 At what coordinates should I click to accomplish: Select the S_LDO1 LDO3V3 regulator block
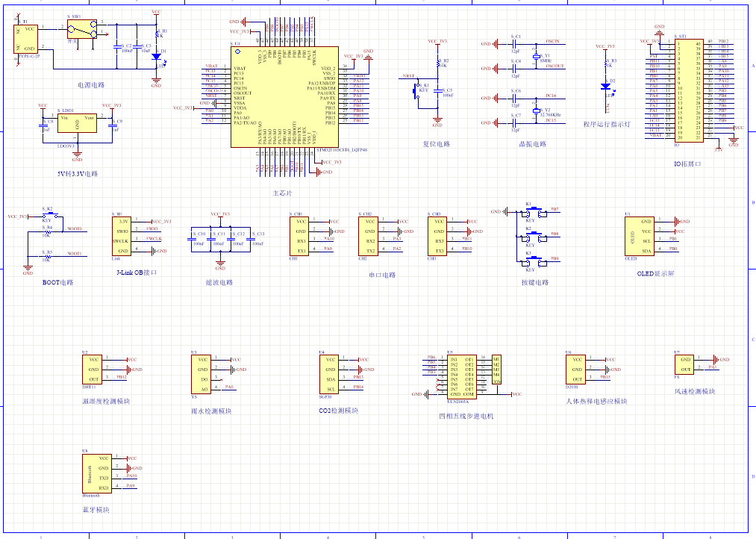click(x=77, y=123)
